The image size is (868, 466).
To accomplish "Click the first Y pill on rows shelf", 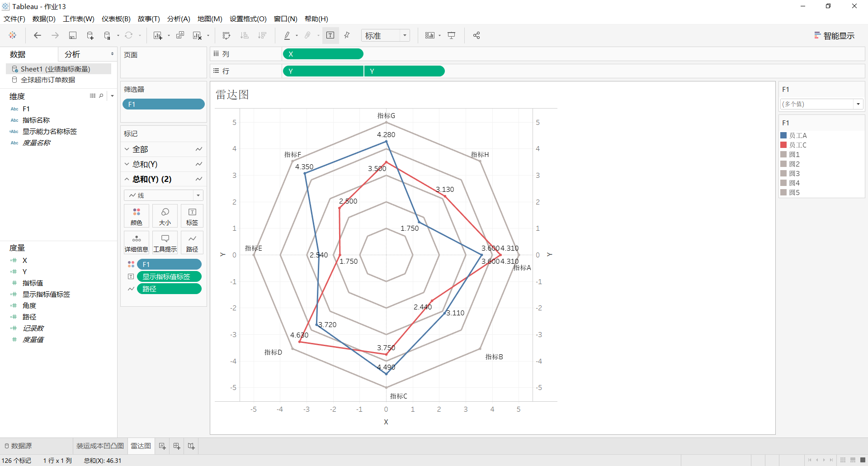I will [x=323, y=71].
